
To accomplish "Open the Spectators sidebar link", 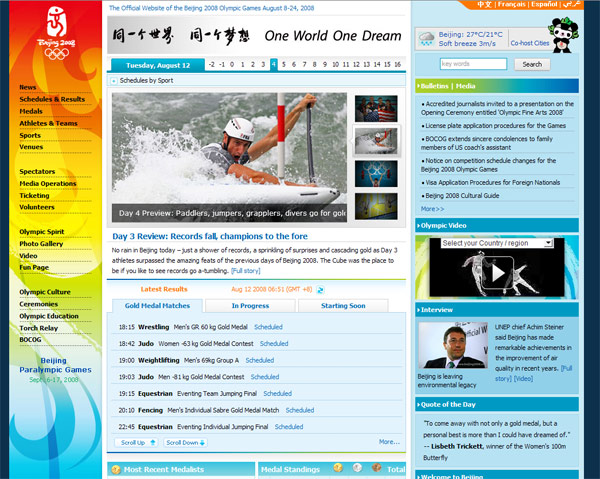I will pos(37,171).
